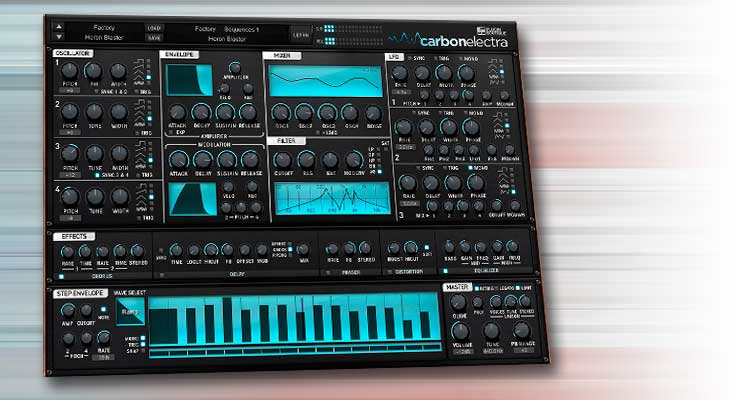Enable SYNC 1 & 2 for oscillators
Image resolution: width=750 pixels, height=400 pixels.
click(97, 91)
